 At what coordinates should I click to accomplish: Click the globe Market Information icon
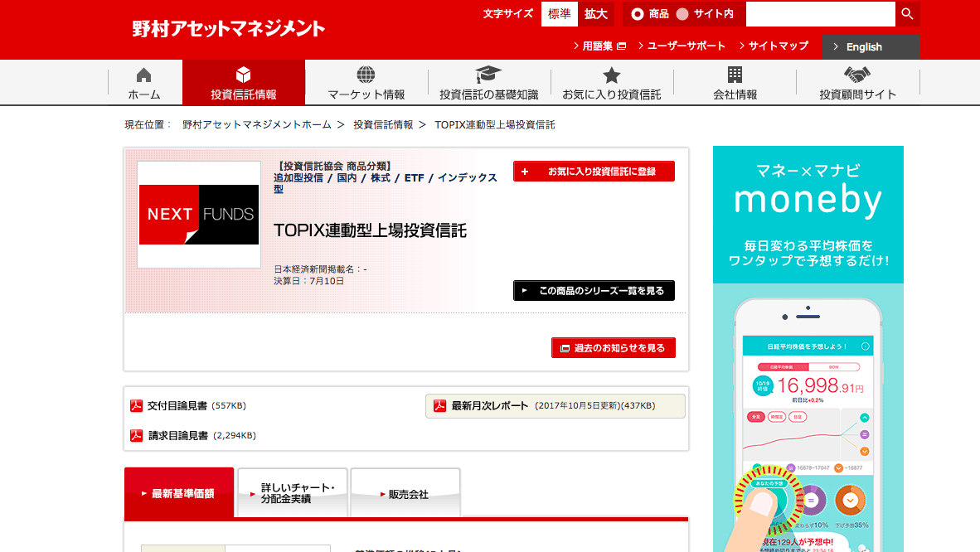366,75
